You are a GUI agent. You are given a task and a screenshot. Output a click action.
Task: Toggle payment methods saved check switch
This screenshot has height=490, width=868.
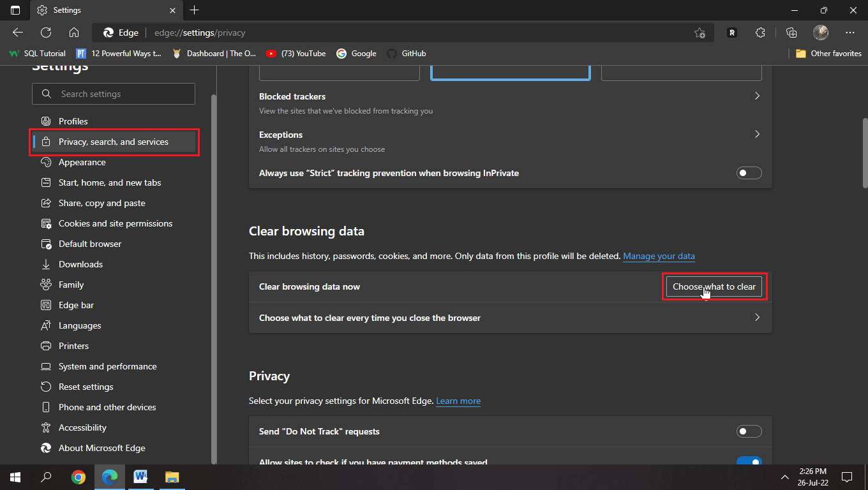(x=749, y=462)
